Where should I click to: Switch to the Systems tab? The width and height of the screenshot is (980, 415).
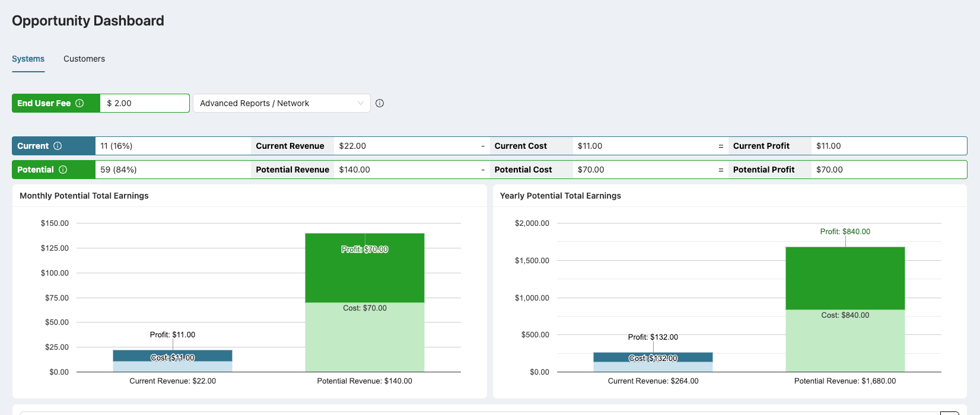coord(28,59)
